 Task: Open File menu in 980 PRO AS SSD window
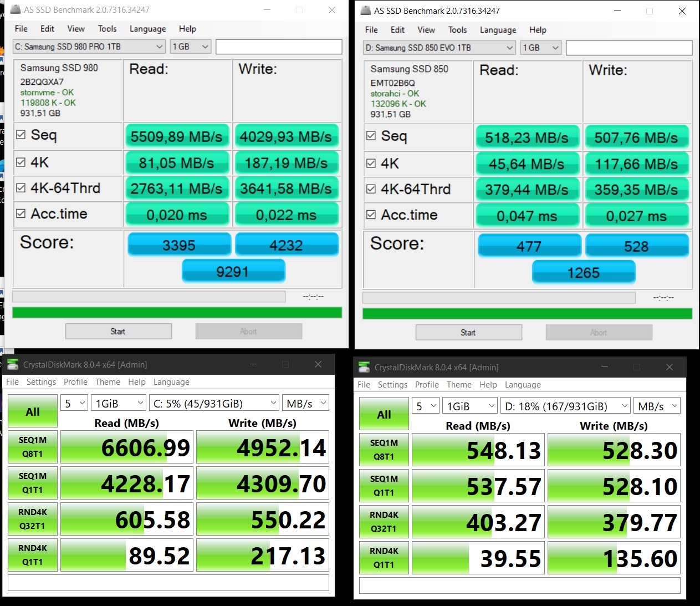point(21,29)
